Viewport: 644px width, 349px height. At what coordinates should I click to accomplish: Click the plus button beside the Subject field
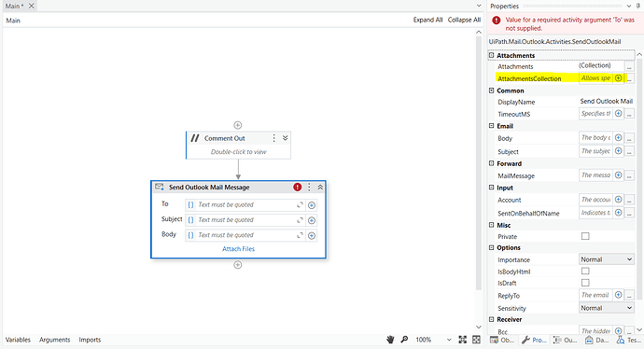pyautogui.click(x=312, y=220)
